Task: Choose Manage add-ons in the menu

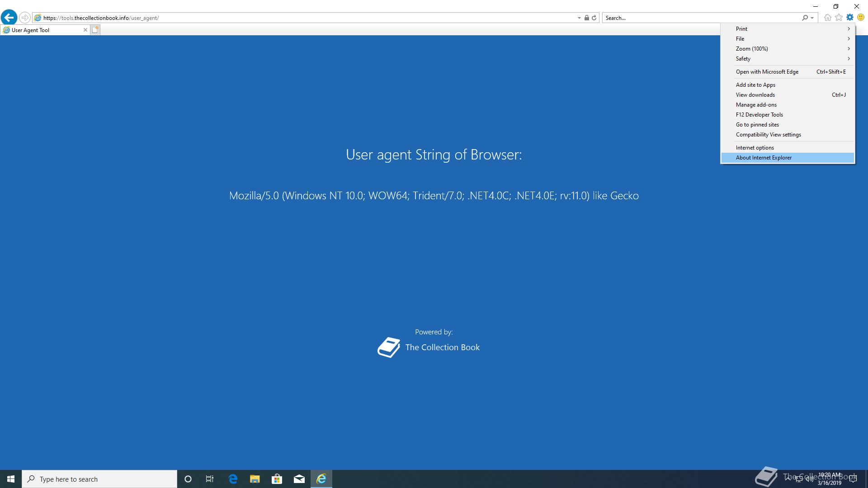Action: (x=756, y=105)
